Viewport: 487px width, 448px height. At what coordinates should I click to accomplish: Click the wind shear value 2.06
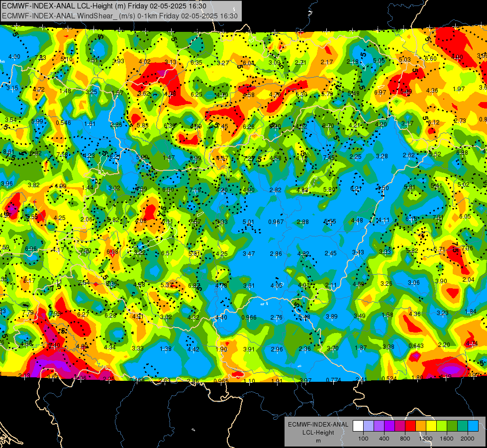point(87,220)
